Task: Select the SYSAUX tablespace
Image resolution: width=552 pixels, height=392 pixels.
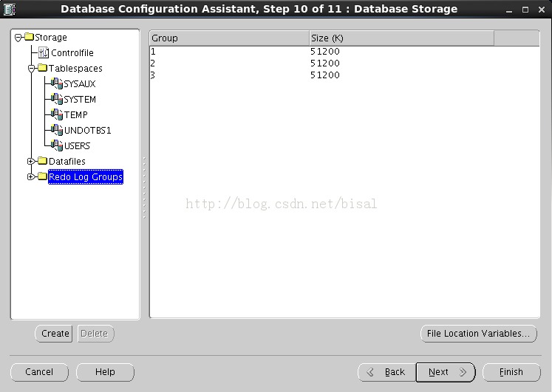Action: pyautogui.click(x=80, y=83)
